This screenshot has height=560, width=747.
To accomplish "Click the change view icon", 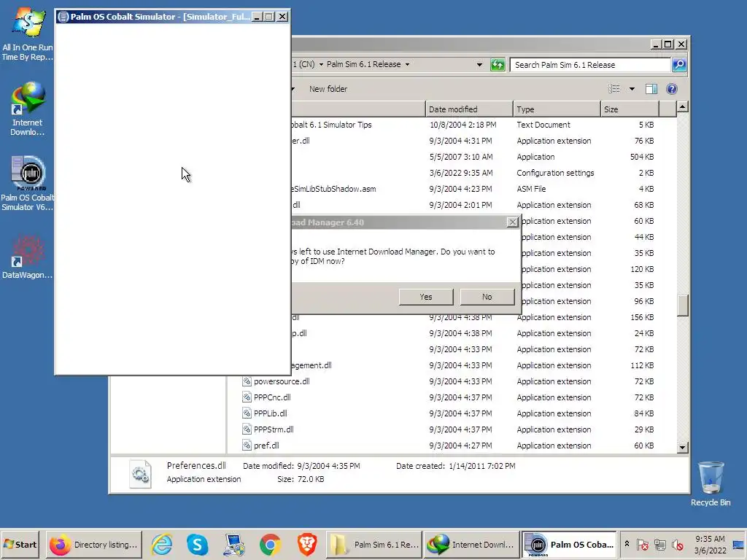I will 614,88.
